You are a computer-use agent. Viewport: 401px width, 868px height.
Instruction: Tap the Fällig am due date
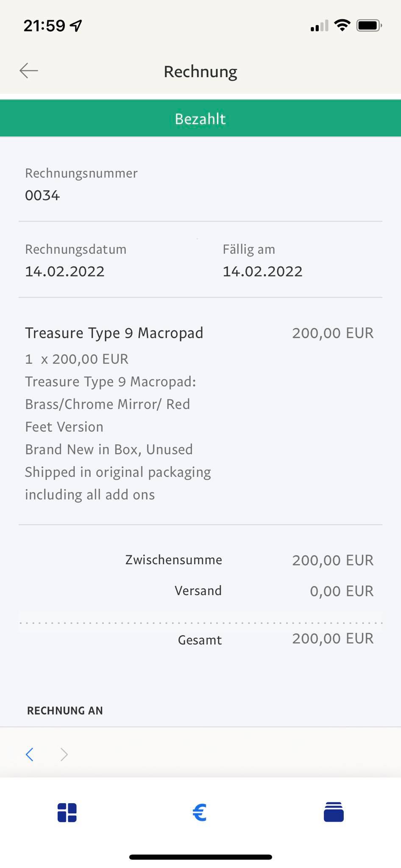[x=262, y=271]
